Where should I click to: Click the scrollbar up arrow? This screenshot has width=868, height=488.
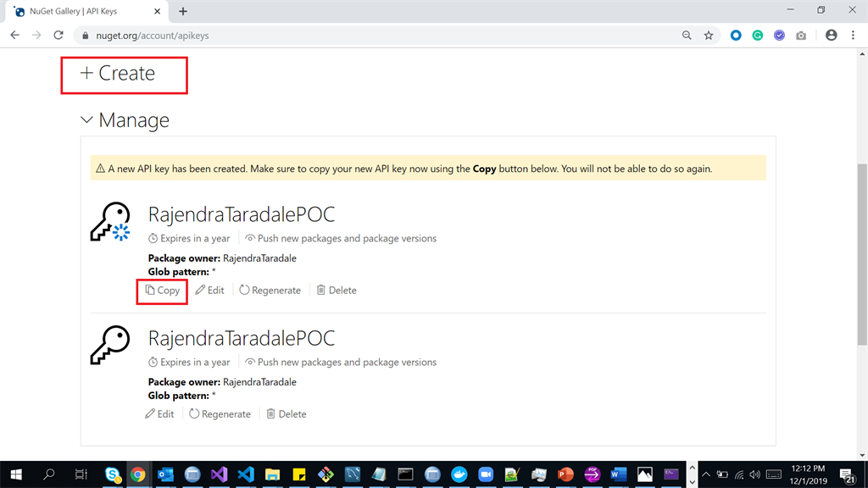click(862, 54)
